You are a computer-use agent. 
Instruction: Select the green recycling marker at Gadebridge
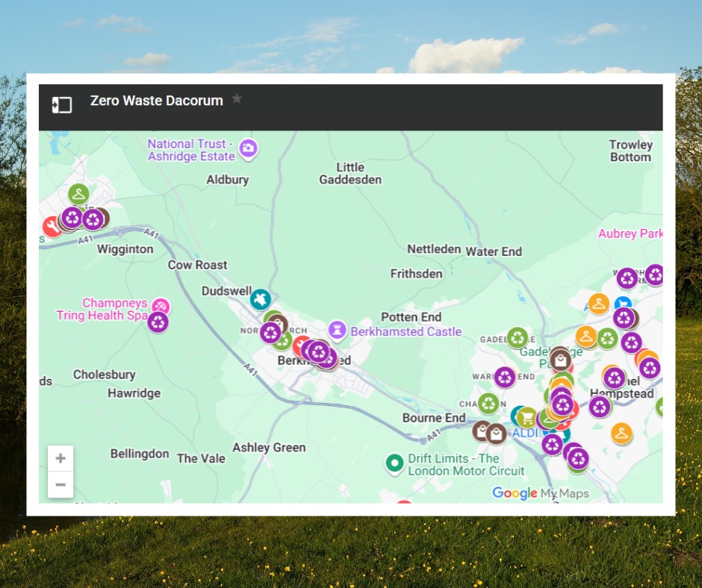click(x=517, y=338)
